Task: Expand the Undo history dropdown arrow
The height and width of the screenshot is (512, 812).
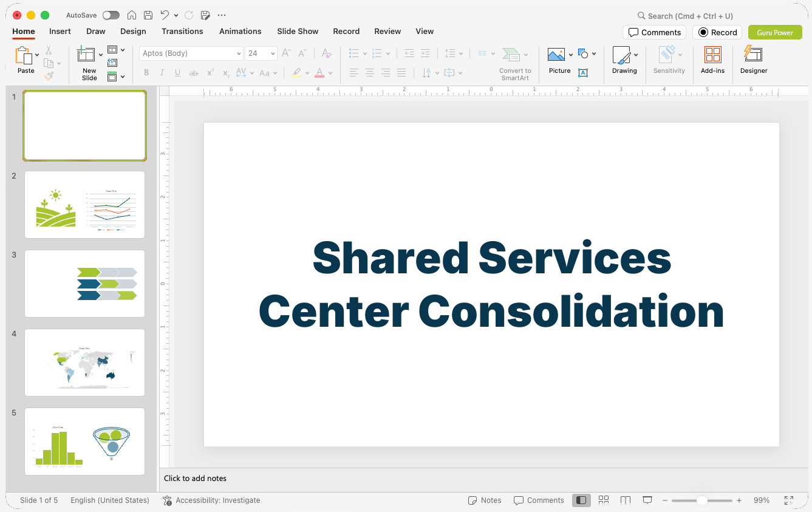Action: 176,15
